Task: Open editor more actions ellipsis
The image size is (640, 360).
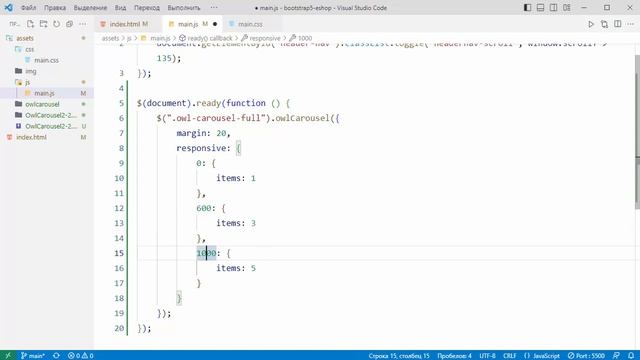Action: pos(631,24)
